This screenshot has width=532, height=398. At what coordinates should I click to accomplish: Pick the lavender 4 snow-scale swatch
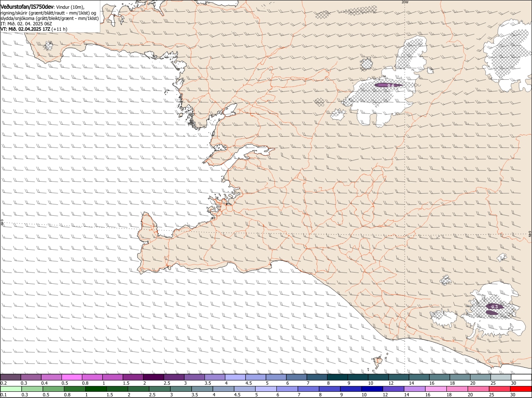click(x=235, y=377)
